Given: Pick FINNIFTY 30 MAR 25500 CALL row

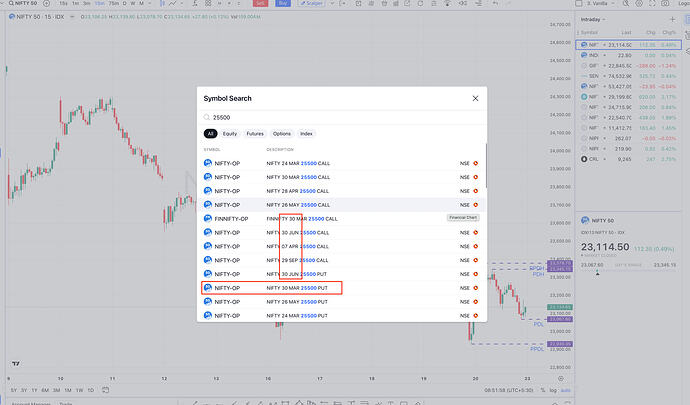Looking at the screenshot, I should point(300,218).
